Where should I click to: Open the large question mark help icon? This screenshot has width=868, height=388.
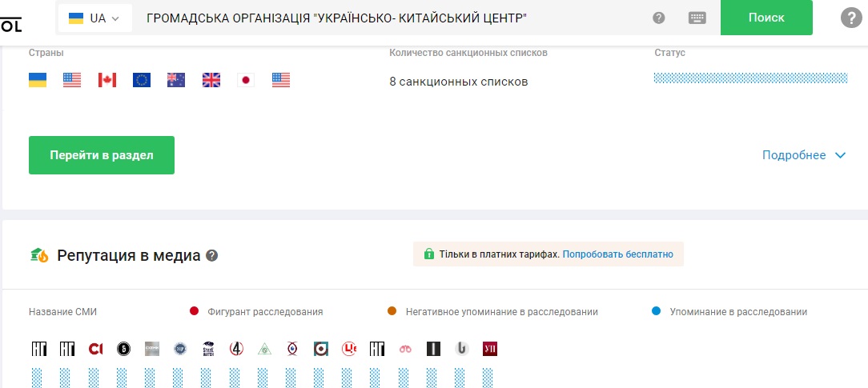click(850, 18)
